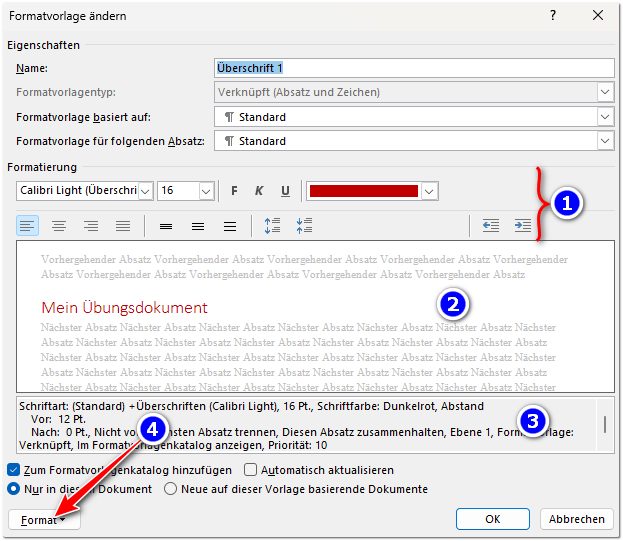The width and height of the screenshot is (623, 541).
Task: Open the dark red font color picker
Action: 430,191
